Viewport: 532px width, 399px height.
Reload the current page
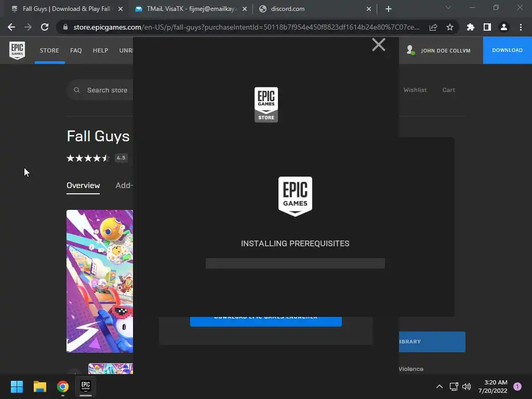45,27
